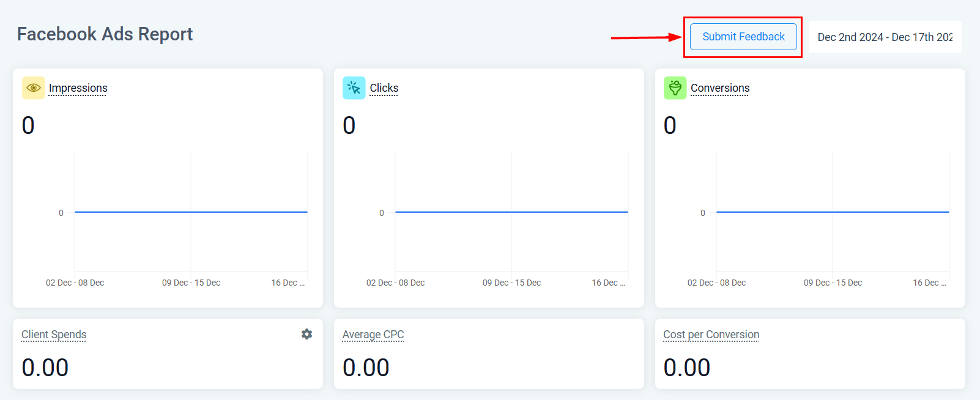Click the Conversions metric label
Screen dimensions: 980x400
coord(720,88)
